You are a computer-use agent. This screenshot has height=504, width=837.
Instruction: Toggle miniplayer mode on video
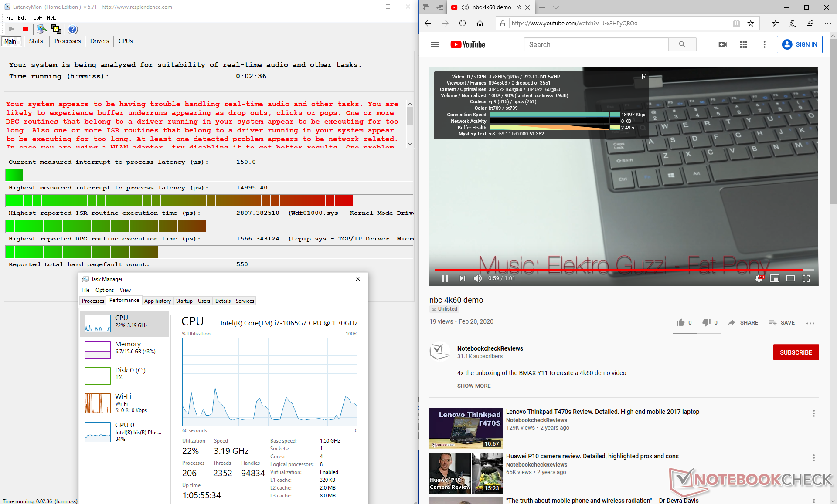pos(775,278)
